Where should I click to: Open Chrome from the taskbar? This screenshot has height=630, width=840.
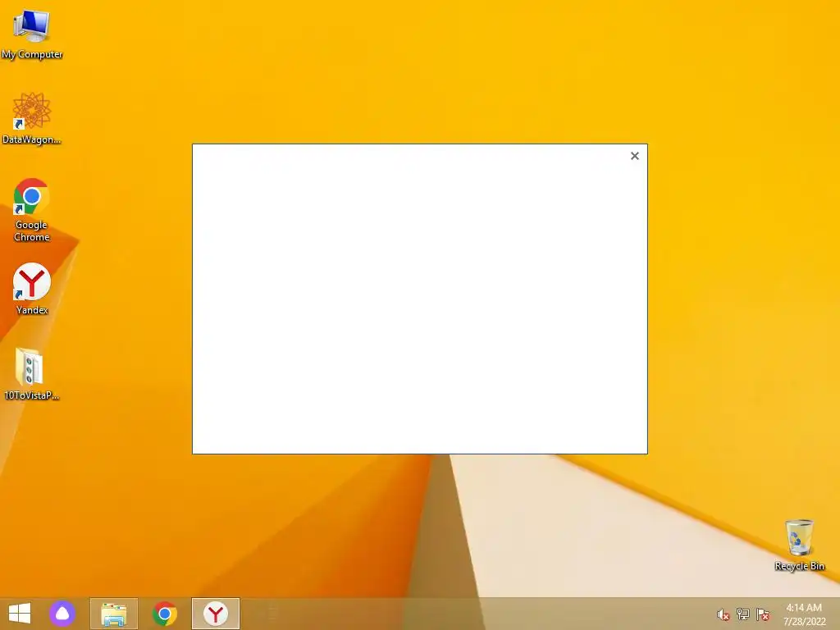164,614
